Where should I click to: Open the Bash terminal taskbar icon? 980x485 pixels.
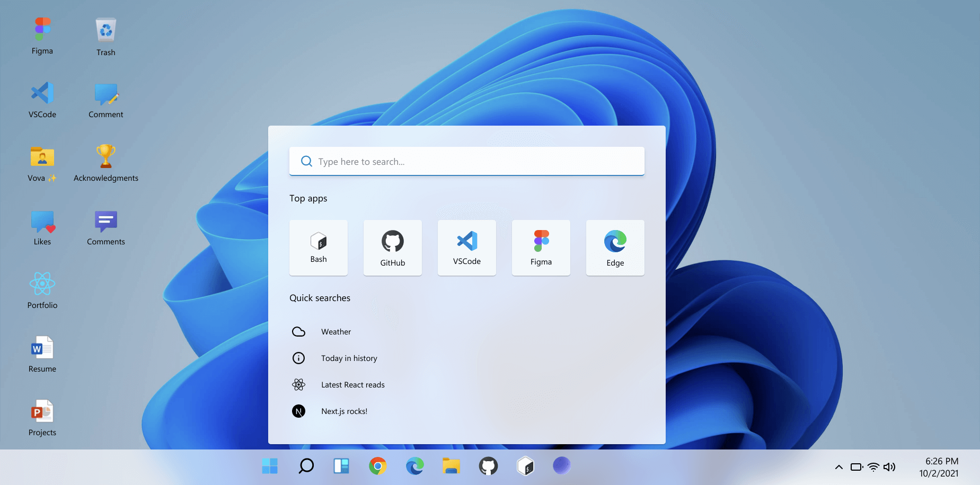coord(525,466)
